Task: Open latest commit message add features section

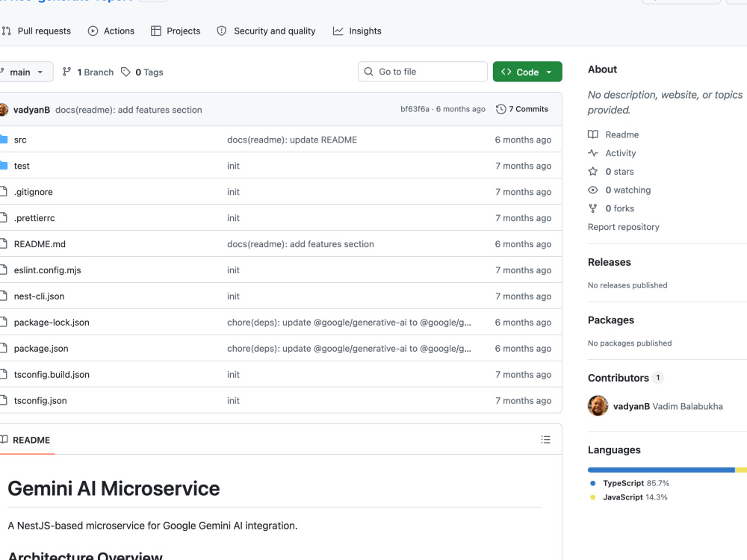Action: tap(128, 110)
